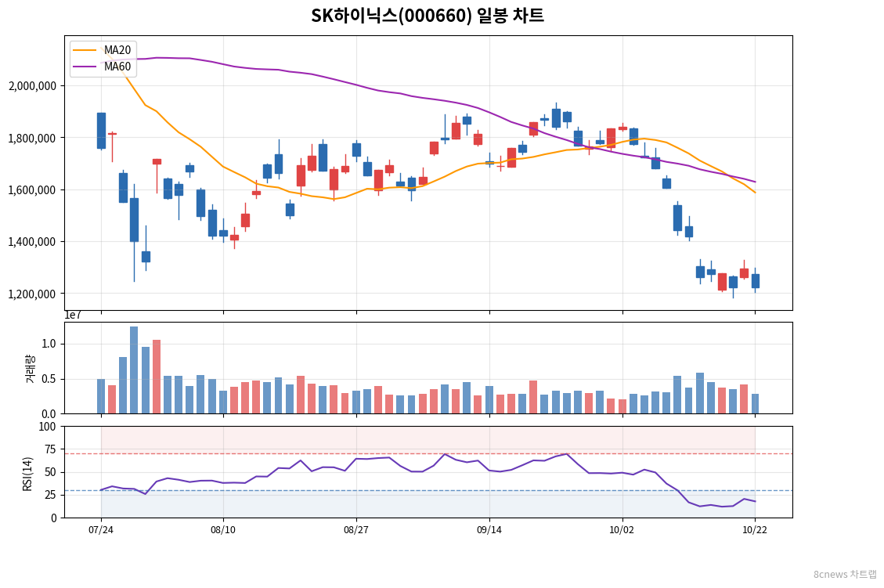Click the 08/27 date label
The height and width of the screenshot is (588, 884).
pyautogui.click(x=356, y=530)
